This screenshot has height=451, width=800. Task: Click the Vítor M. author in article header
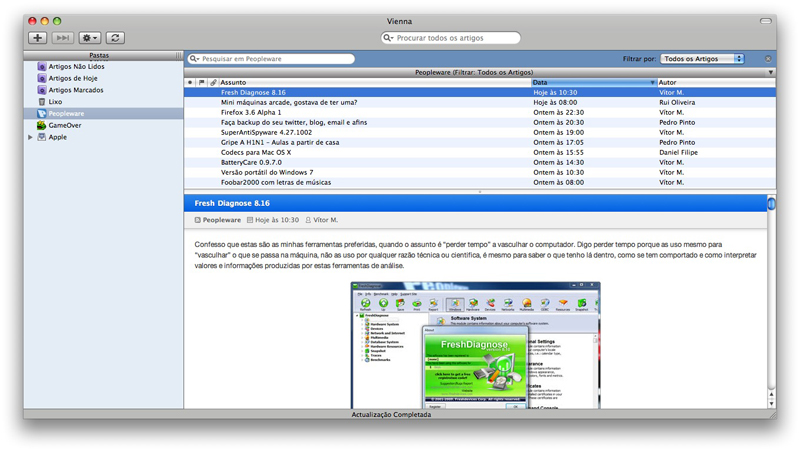point(325,220)
